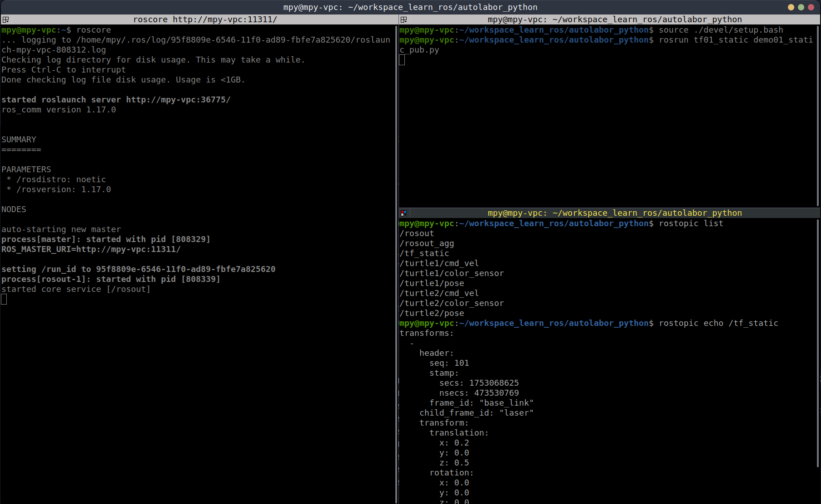Minimize the terminal window with the yellow button

click(791, 7)
